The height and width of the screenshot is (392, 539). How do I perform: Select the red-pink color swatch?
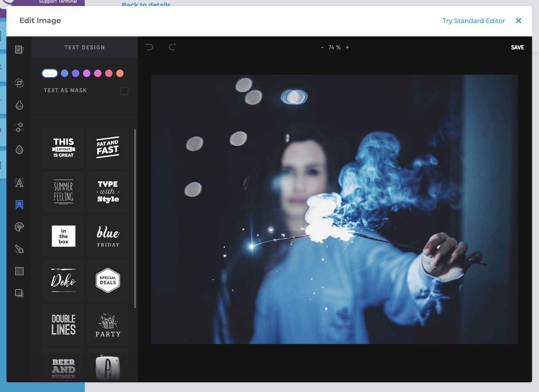[x=109, y=73]
